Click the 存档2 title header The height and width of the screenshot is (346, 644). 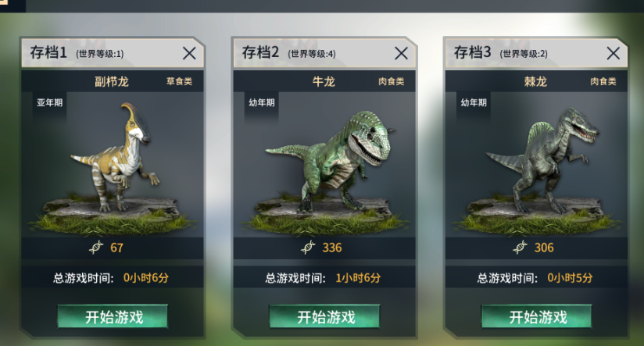point(260,52)
